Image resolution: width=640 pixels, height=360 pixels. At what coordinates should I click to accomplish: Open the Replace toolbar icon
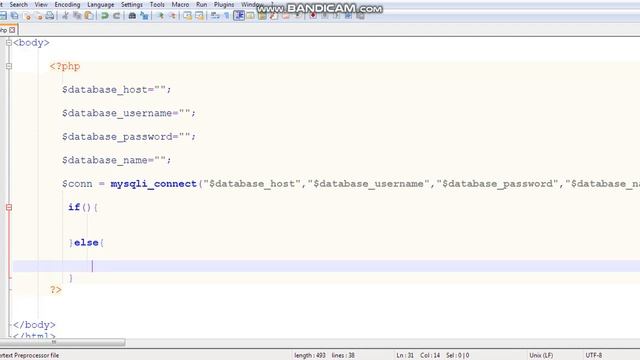pyautogui.click(x=144, y=16)
